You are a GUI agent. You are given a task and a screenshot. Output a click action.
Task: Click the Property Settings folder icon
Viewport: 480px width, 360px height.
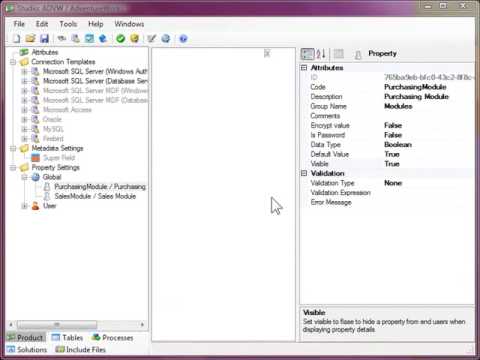(x=24, y=167)
